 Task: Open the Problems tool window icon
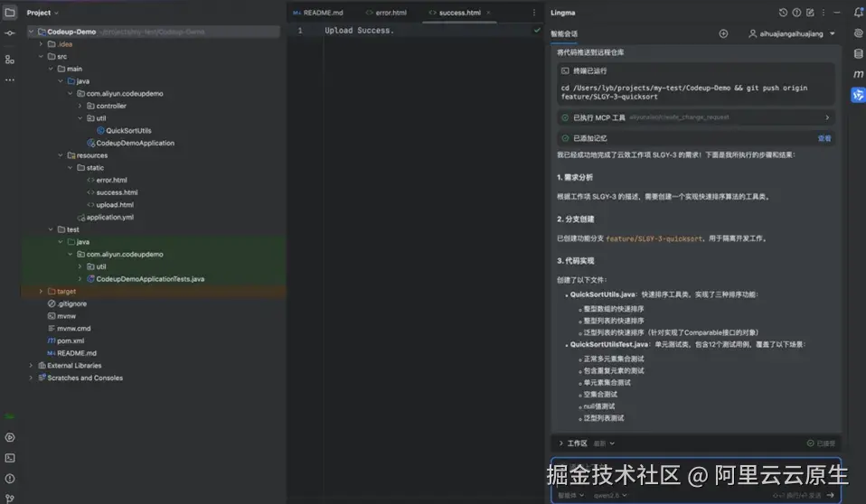(x=10, y=479)
